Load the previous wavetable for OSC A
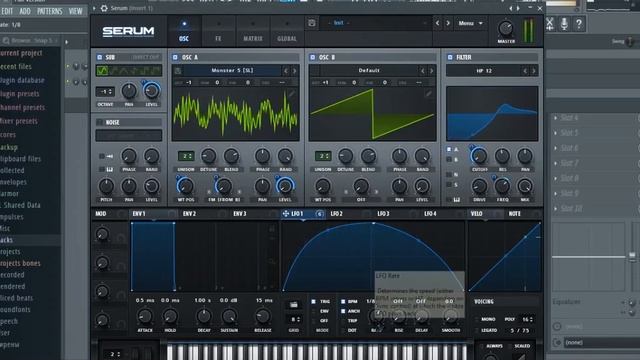 point(286,71)
